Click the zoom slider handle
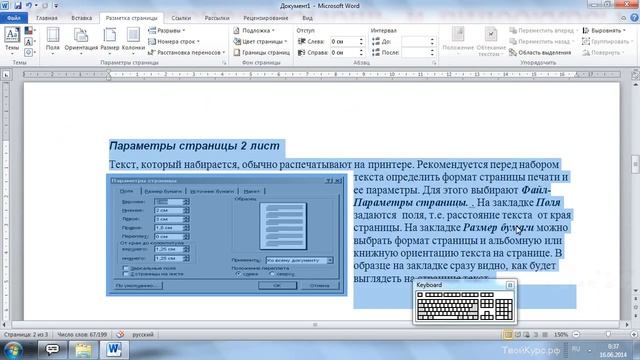This screenshot has height=360, width=640. pos(608,334)
